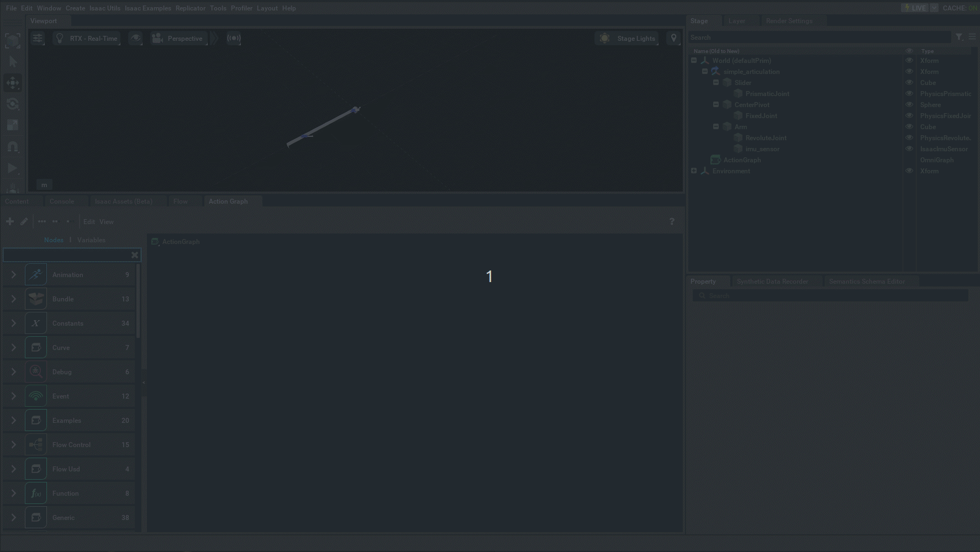
Task: Expand the Event node category
Action: (x=14, y=396)
